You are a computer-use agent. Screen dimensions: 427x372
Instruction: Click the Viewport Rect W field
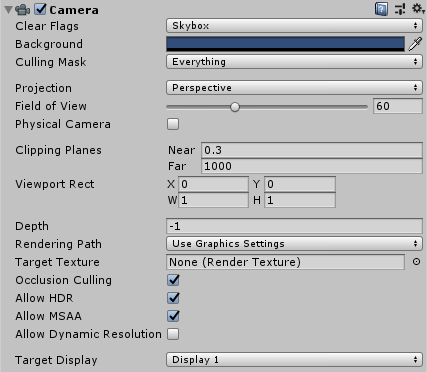click(x=214, y=200)
